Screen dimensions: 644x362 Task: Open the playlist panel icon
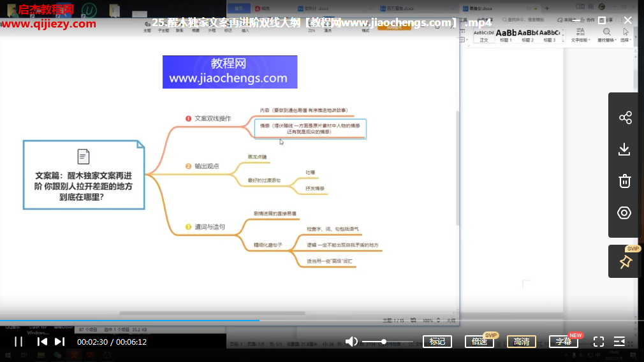[x=619, y=342]
